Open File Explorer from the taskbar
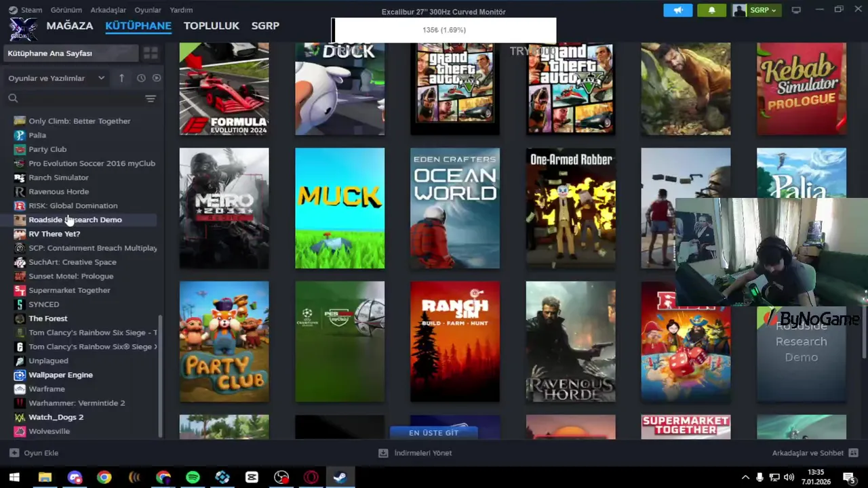 pyautogui.click(x=45, y=477)
